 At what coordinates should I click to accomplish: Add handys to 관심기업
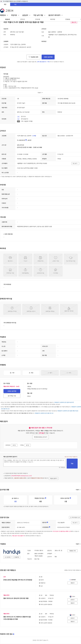click(x=8, y=557)
